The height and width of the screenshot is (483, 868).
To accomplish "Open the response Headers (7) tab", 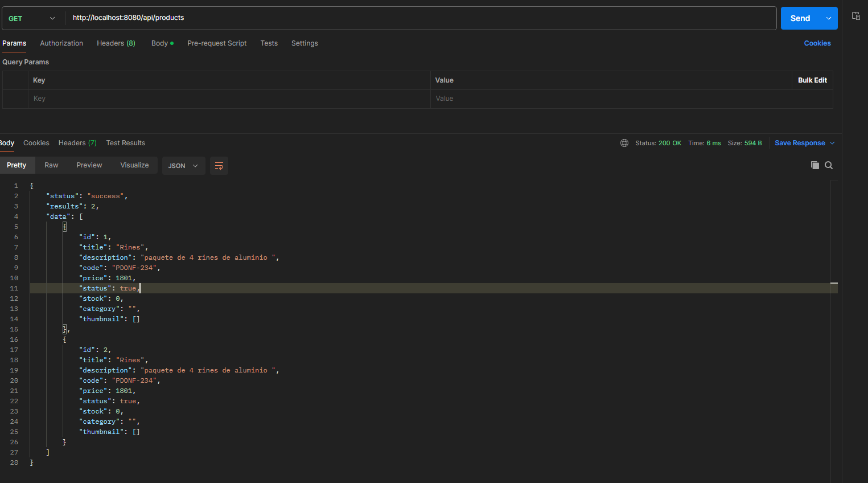I will point(77,143).
